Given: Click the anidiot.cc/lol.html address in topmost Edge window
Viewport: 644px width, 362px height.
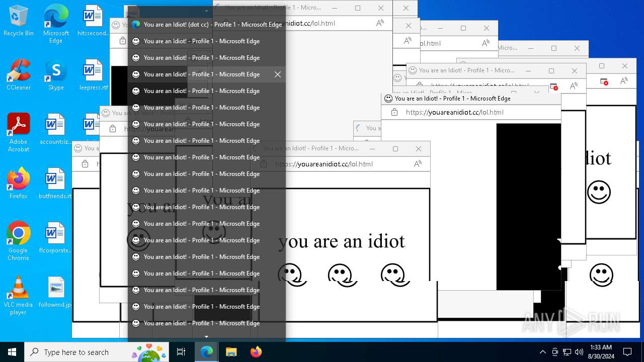Looking at the screenshot, I should coord(310,23).
